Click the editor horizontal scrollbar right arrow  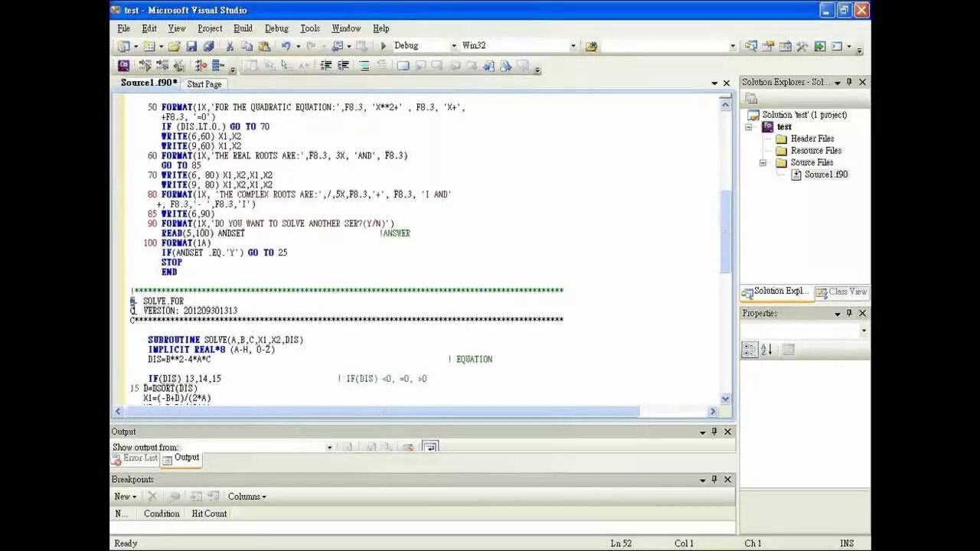[712, 411]
